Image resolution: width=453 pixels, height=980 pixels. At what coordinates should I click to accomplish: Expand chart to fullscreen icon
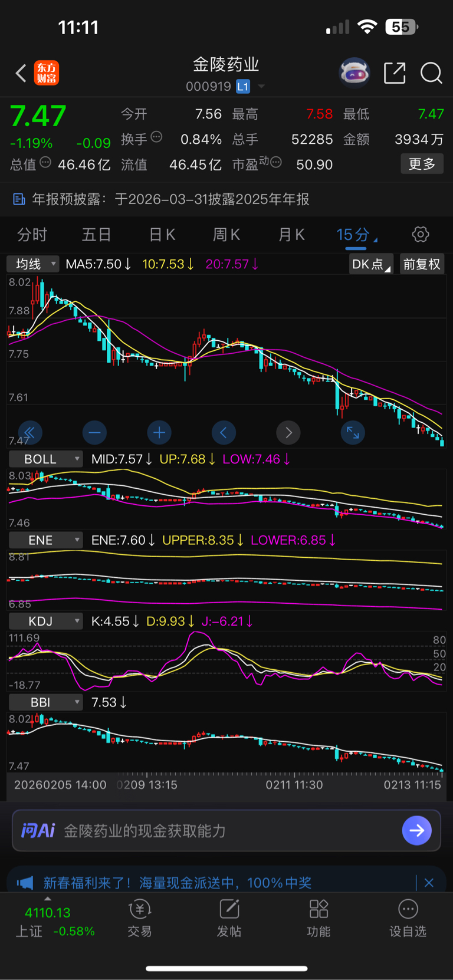[353, 433]
